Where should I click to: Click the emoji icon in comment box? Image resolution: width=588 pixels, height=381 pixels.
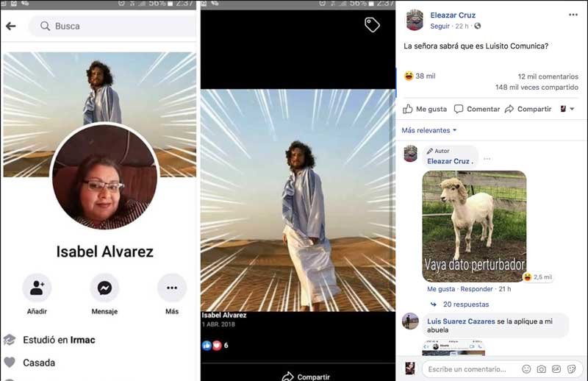526,368
